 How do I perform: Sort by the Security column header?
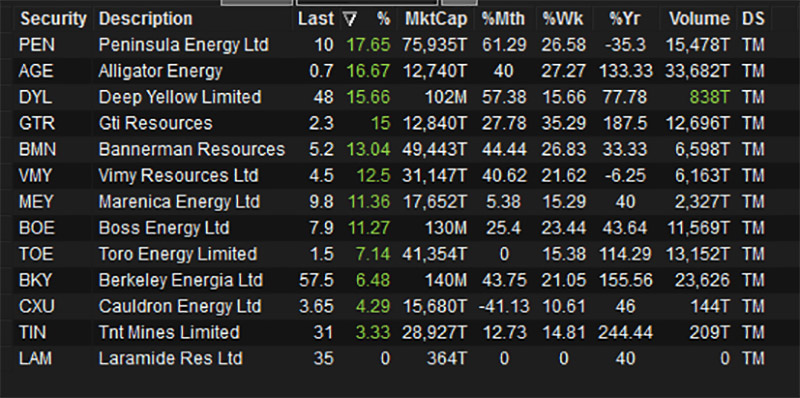point(53,19)
